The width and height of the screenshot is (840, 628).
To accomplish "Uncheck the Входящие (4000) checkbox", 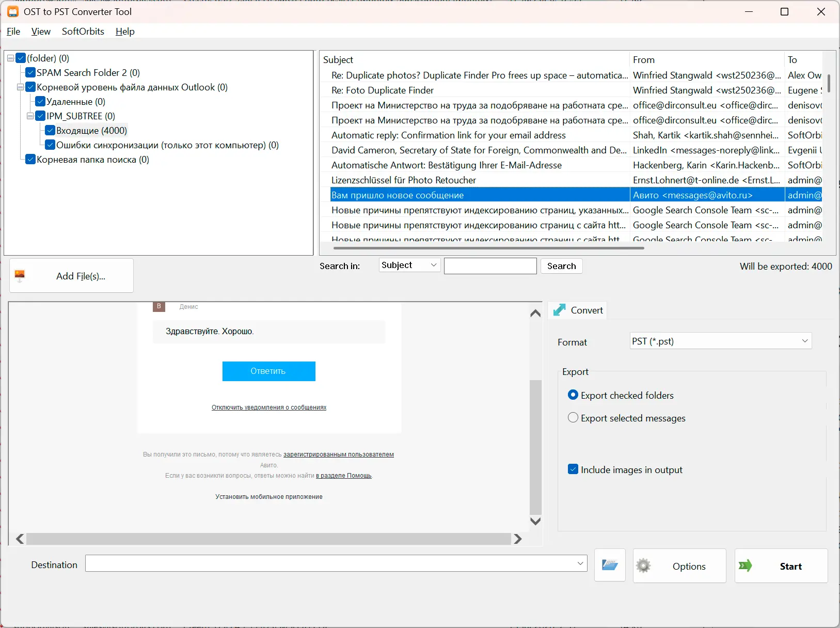I will point(50,130).
